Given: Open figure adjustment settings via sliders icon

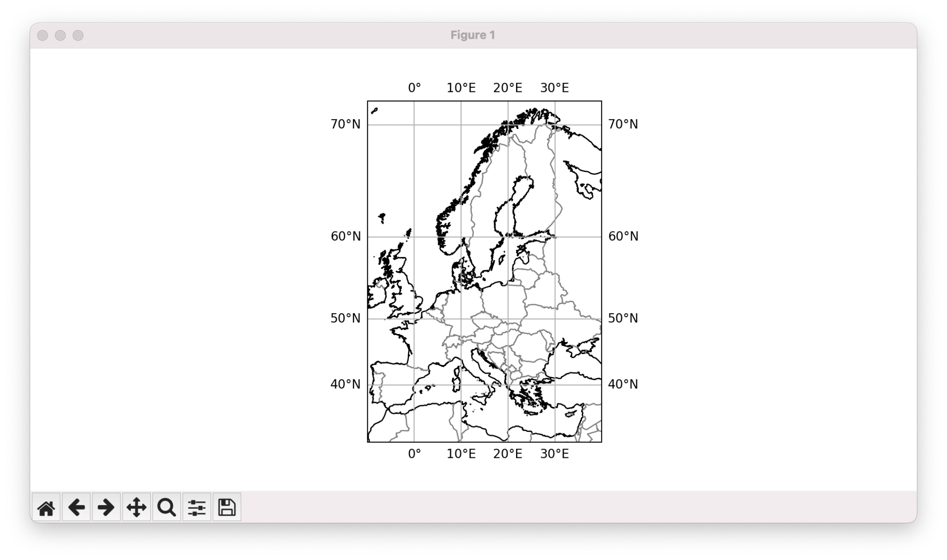Looking at the screenshot, I should pyautogui.click(x=197, y=507).
